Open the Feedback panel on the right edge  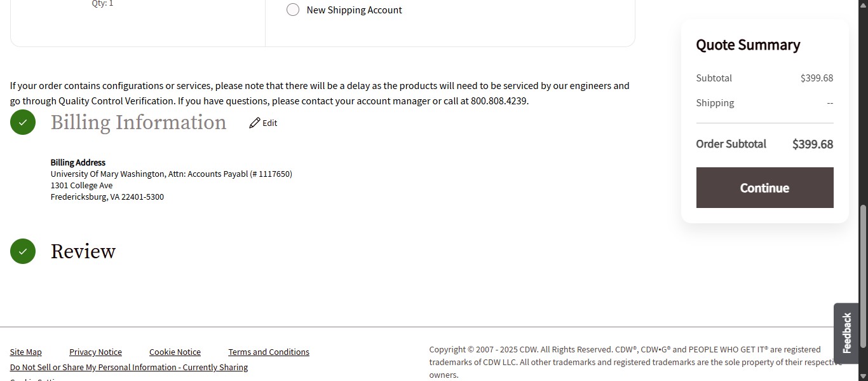click(846, 333)
